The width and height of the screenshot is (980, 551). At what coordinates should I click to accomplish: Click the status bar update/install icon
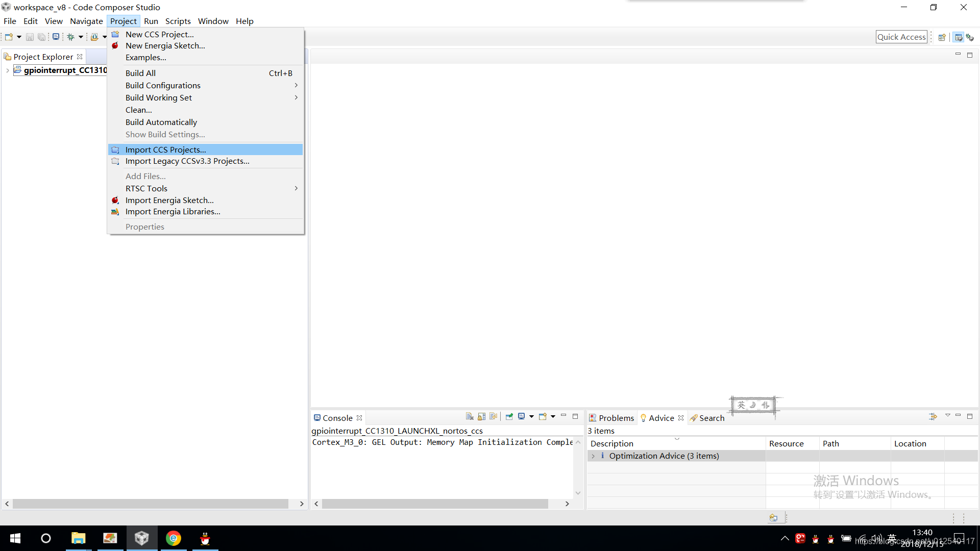pyautogui.click(x=773, y=518)
